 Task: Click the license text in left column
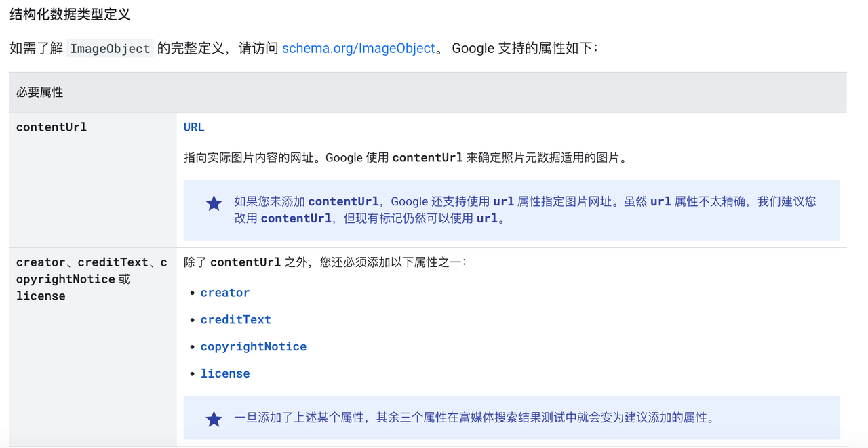tap(41, 296)
